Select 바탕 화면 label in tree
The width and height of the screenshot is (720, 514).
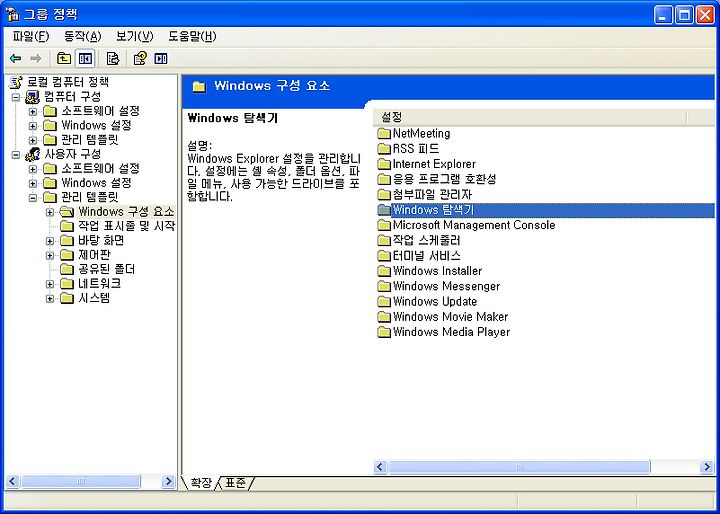pos(101,240)
